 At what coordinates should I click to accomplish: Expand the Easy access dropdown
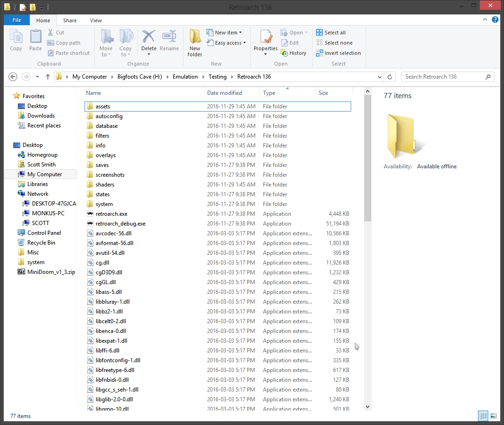pyautogui.click(x=245, y=43)
